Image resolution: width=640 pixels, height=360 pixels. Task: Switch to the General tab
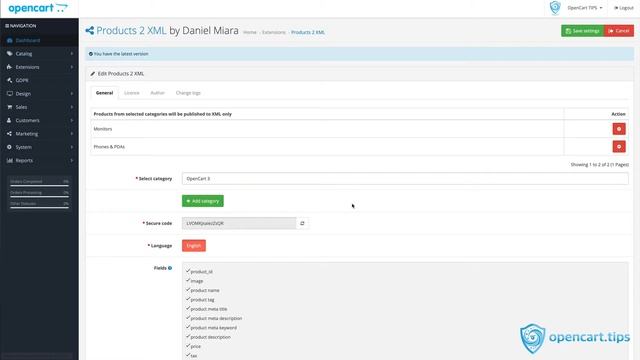pos(104,93)
